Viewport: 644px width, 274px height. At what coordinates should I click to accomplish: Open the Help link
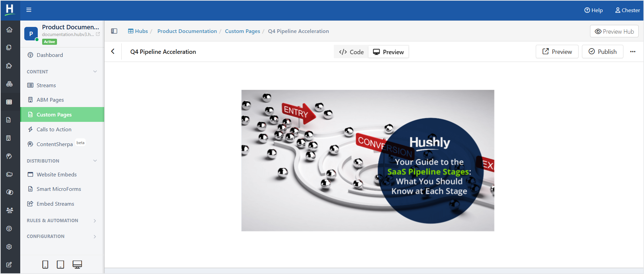coord(593,10)
